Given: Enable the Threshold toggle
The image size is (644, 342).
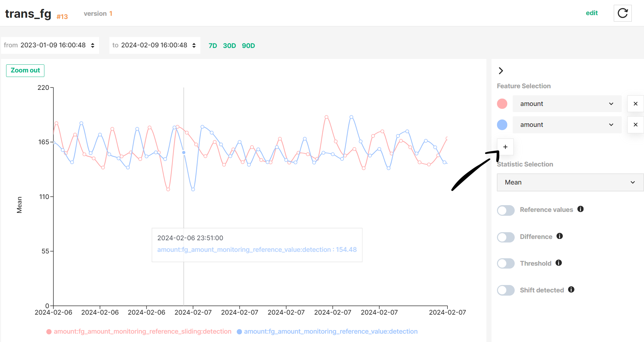Looking at the screenshot, I should (x=506, y=263).
